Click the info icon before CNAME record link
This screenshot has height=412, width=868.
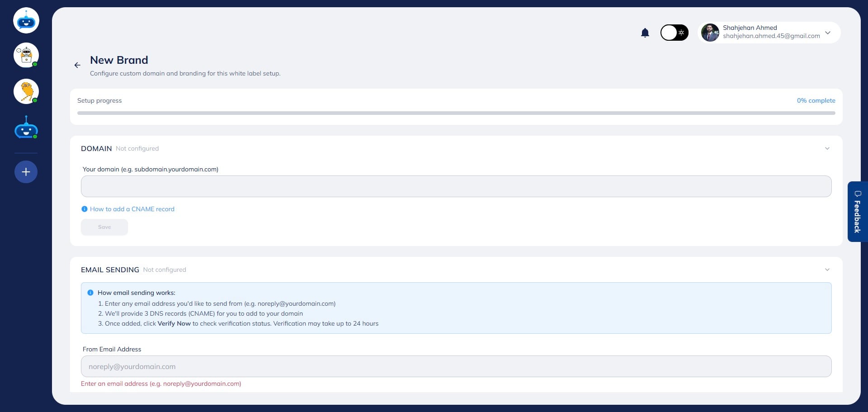(x=84, y=209)
